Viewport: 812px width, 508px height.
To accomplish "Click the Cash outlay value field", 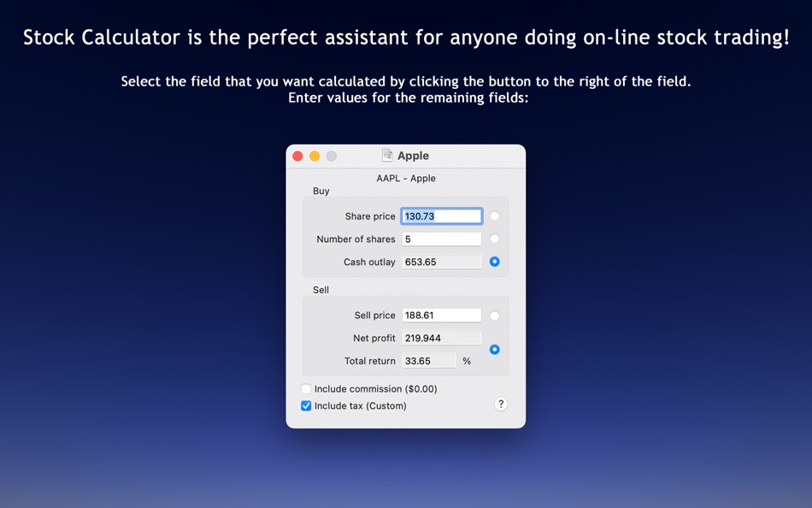I will click(x=442, y=262).
